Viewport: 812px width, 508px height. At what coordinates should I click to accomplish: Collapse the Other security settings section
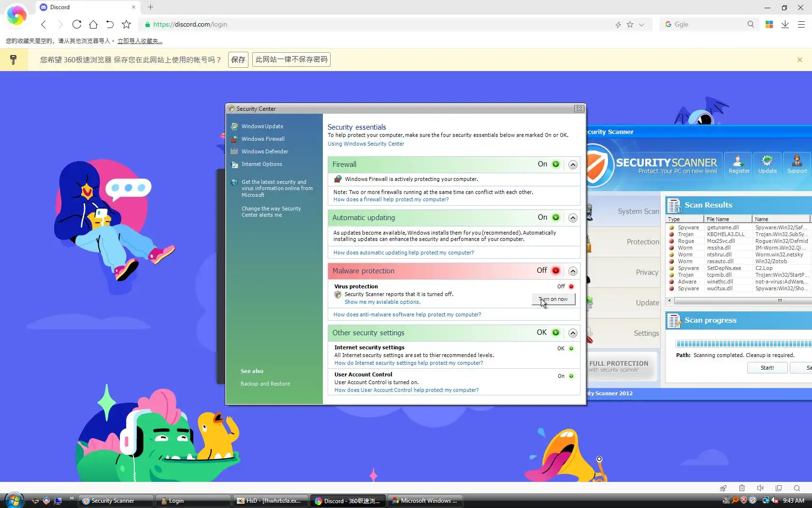573,333
